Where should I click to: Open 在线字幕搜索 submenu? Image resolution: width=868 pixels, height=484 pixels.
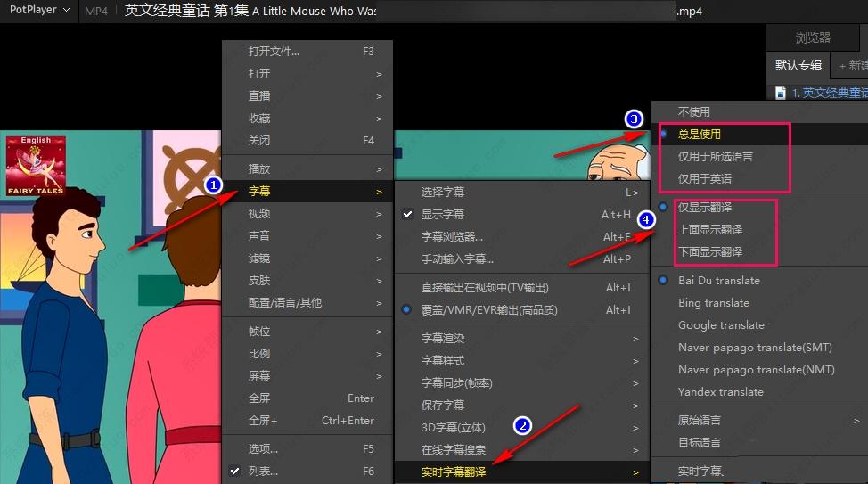click(x=522, y=449)
